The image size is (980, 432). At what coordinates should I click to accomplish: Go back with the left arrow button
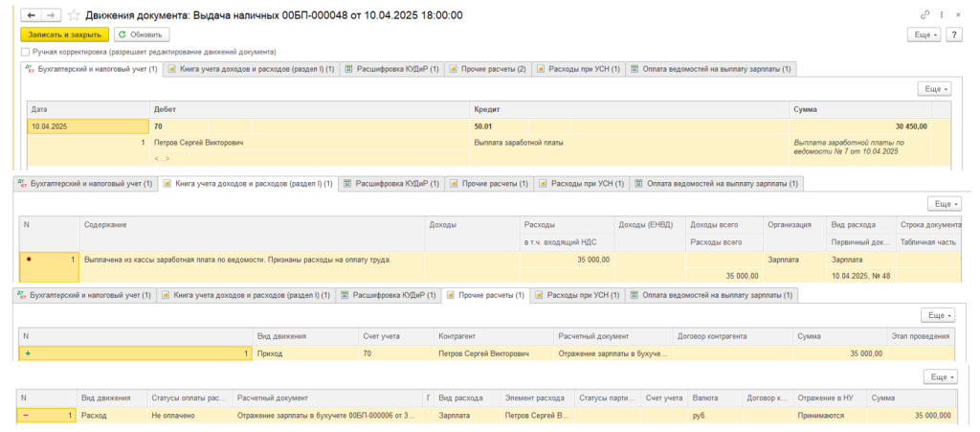(31, 14)
